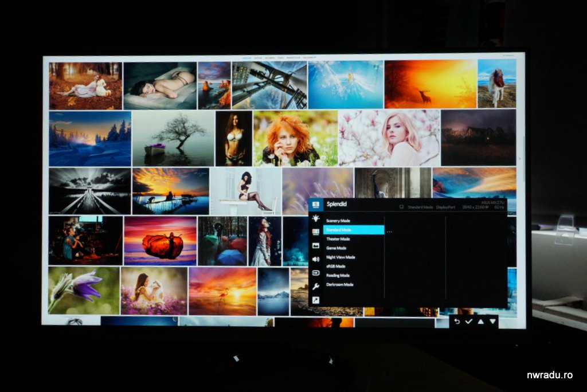
Task: Open the System Setup wrench icon
Action: (316, 287)
